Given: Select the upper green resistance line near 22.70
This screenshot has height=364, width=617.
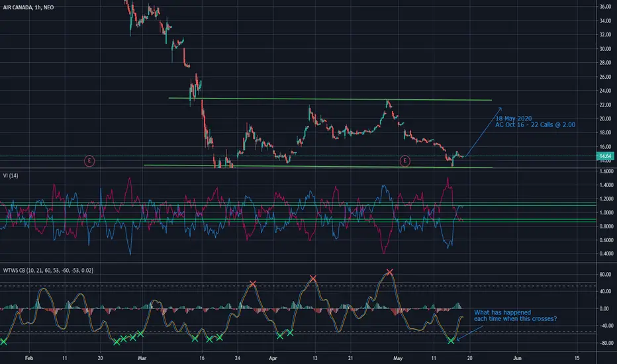Looking at the screenshot, I should point(330,99).
